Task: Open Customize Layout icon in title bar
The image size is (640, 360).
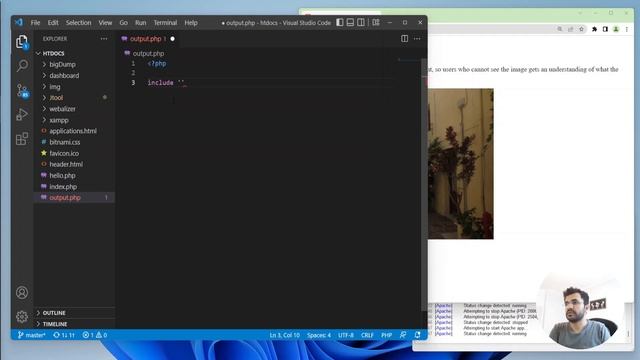Action: 376,22
